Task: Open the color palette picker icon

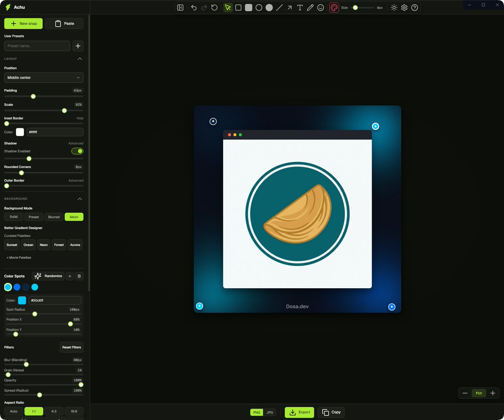Action: click(334, 8)
